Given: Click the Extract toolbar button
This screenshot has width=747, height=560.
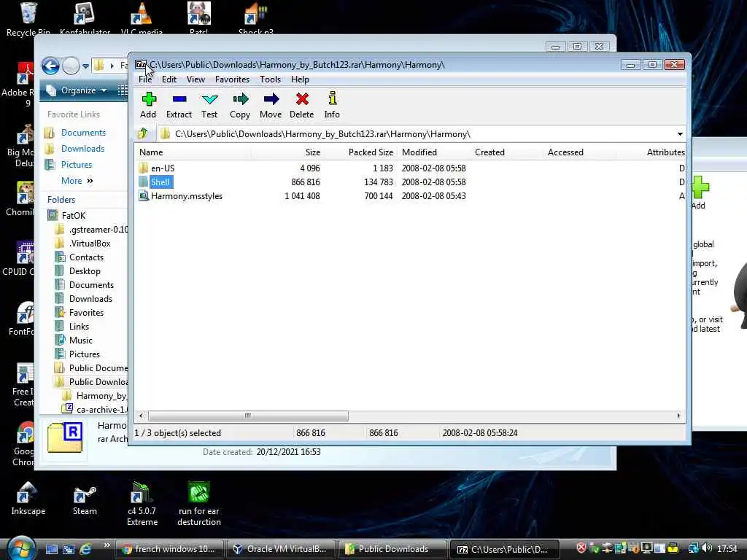Looking at the screenshot, I should [x=179, y=105].
